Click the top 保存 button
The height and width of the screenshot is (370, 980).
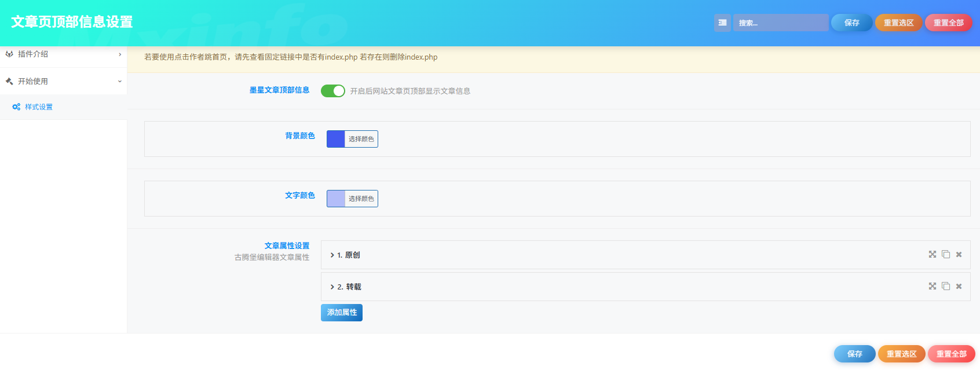coord(851,23)
